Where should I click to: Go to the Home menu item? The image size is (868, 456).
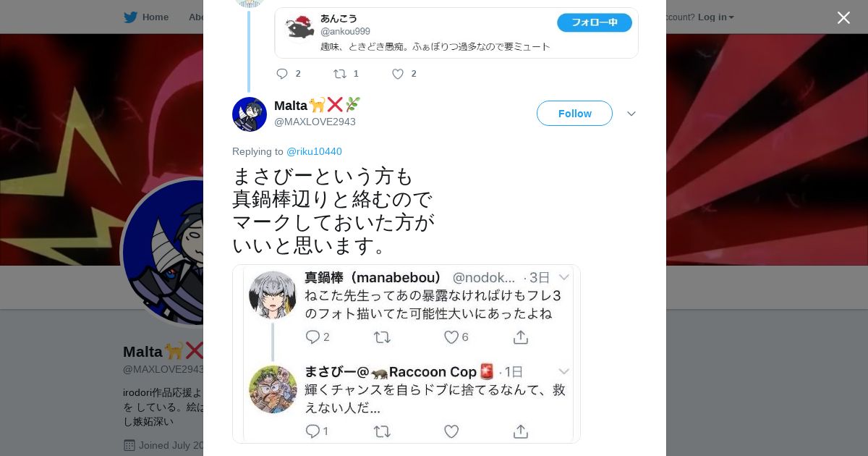click(x=156, y=17)
